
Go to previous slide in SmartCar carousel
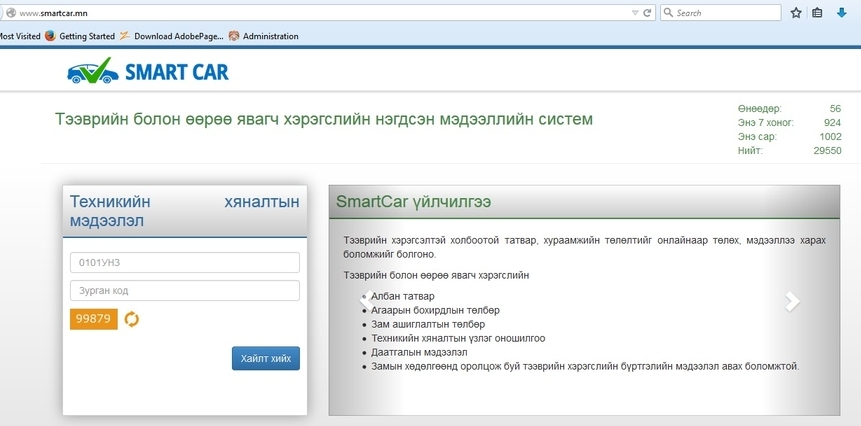pos(364,298)
